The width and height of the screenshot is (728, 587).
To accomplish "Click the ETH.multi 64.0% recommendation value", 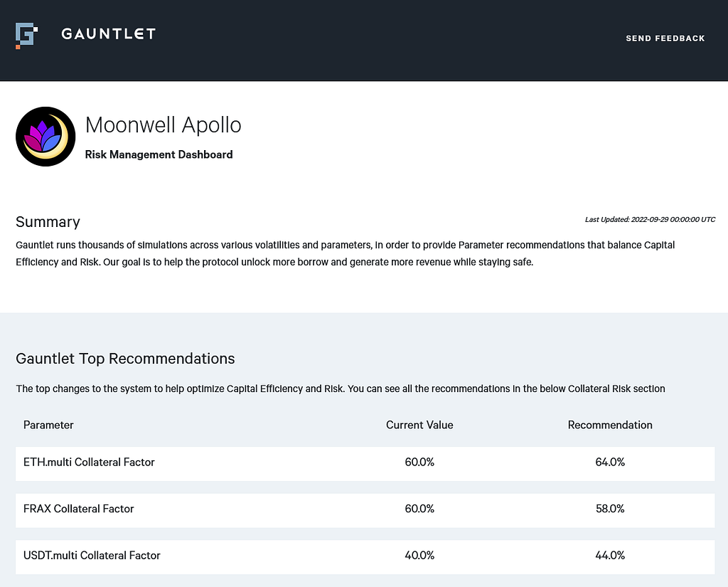I will [x=609, y=462].
